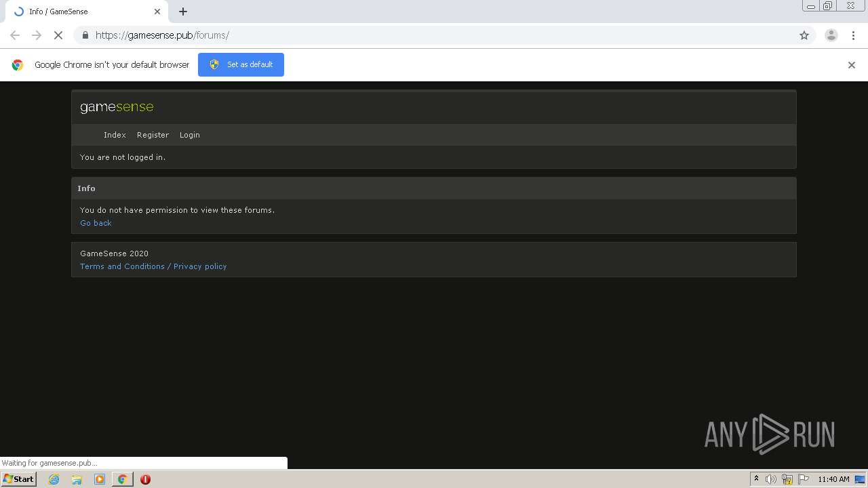The width and height of the screenshot is (868, 488).
Task: Open Windows Media Player from taskbar
Action: pos(100,479)
